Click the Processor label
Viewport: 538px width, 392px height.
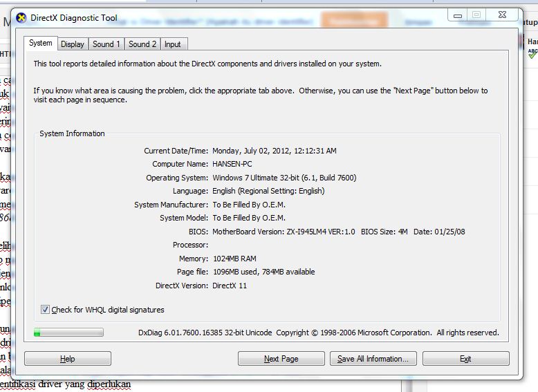coord(190,245)
